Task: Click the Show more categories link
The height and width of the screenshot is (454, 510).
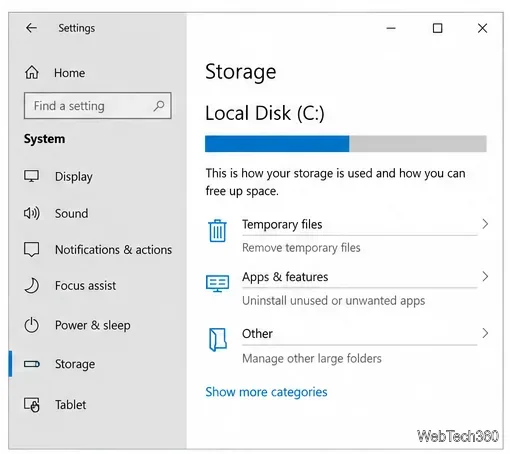Action: (x=266, y=392)
